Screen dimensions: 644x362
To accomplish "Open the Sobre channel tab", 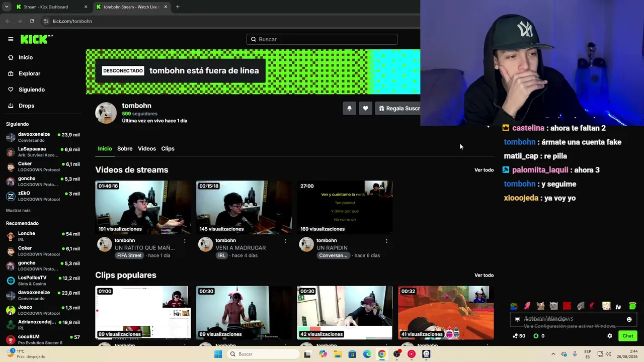I will coord(125,149).
